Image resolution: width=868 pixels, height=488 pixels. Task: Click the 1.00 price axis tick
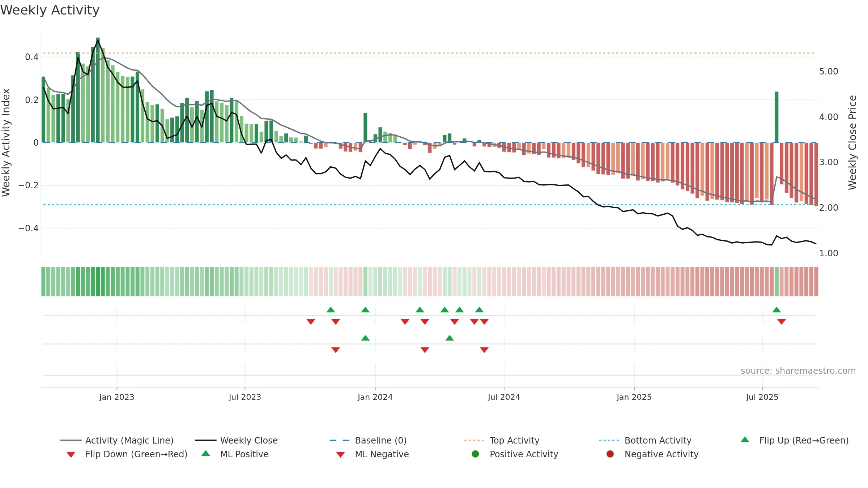point(829,253)
